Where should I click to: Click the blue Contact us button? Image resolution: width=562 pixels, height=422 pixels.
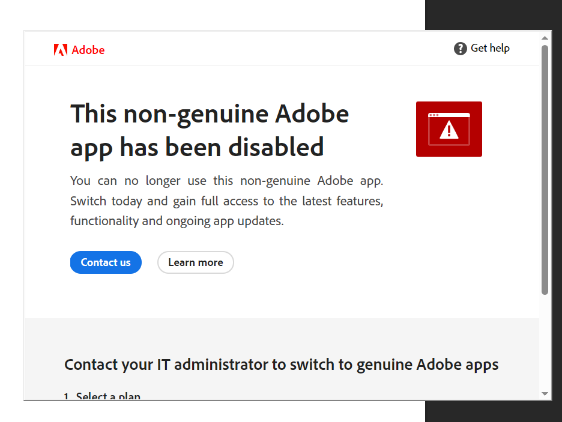(106, 262)
